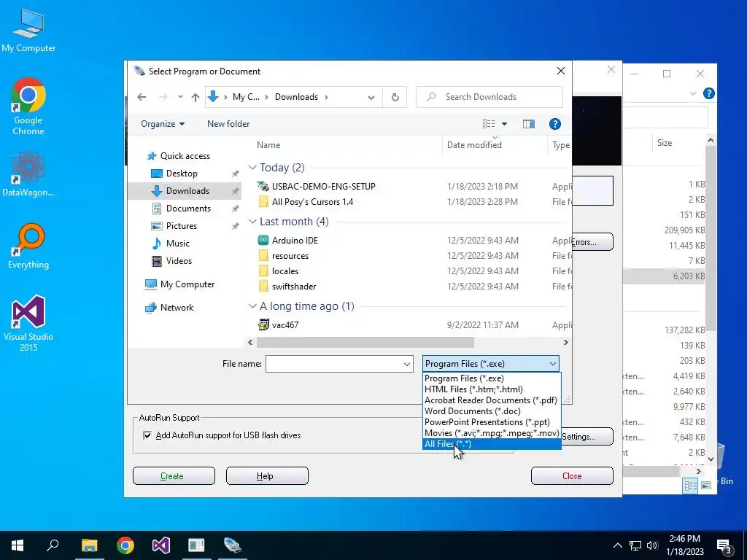
Task: Go up one folder level arrow
Action: [196, 97]
